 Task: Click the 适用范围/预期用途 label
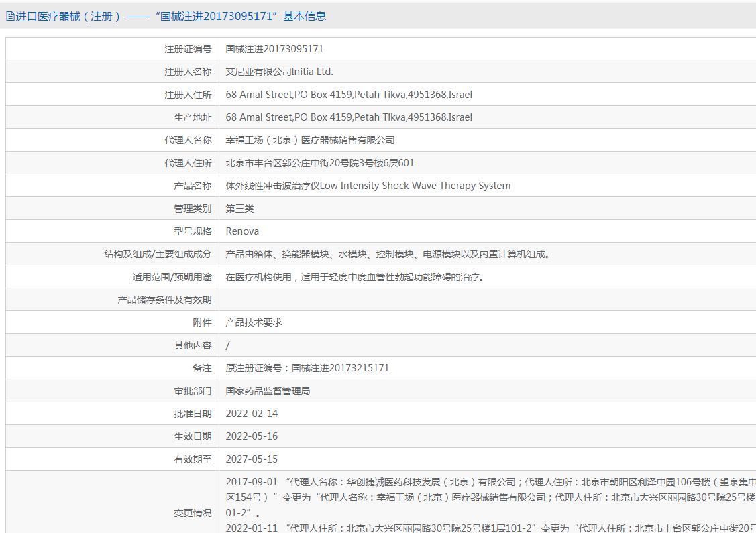[172, 277]
